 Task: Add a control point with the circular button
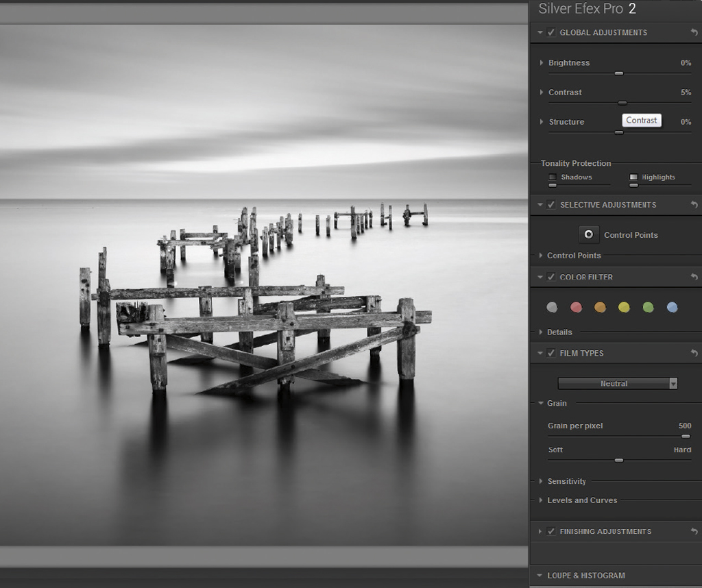pyautogui.click(x=589, y=234)
